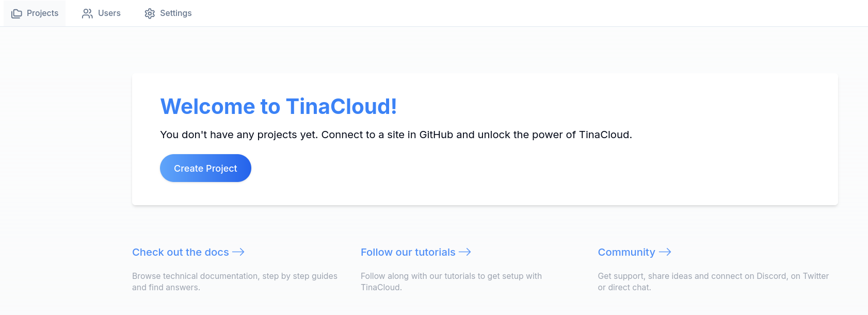Open the Follow our tutorials link
The image size is (868, 315).
(408, 252)
